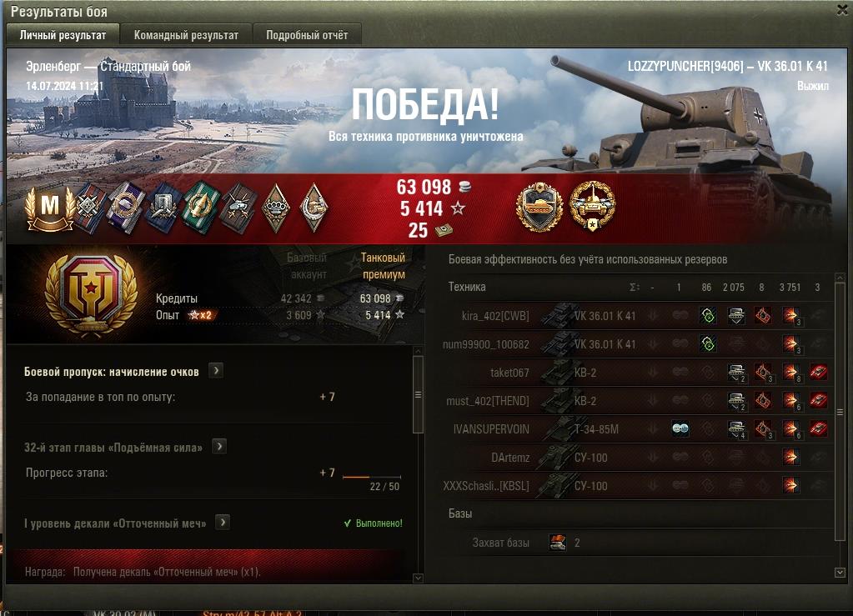
Task: Select the green ribbon award icon
Action: point(200,208)
